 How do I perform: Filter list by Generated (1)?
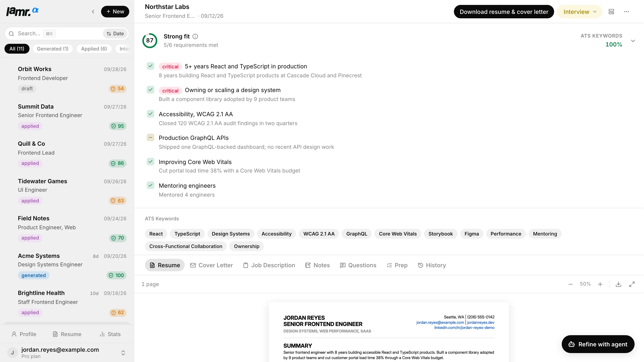[x=53, y=49]
